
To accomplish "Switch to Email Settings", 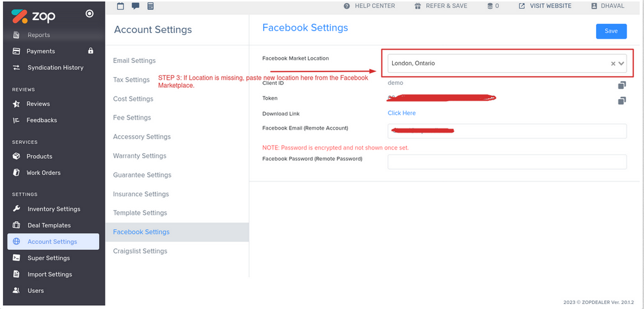I will tap(134, 60).
